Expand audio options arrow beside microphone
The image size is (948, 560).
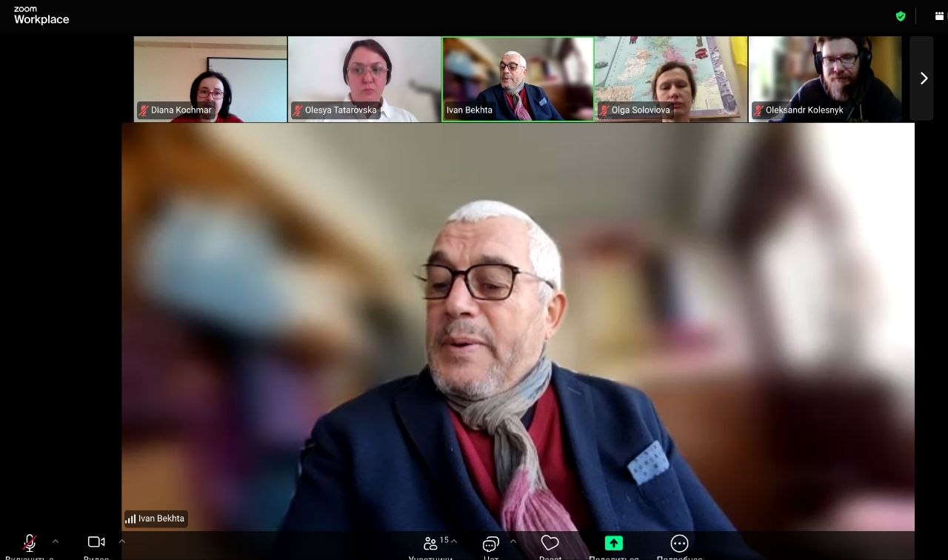[x=56, y=541]
